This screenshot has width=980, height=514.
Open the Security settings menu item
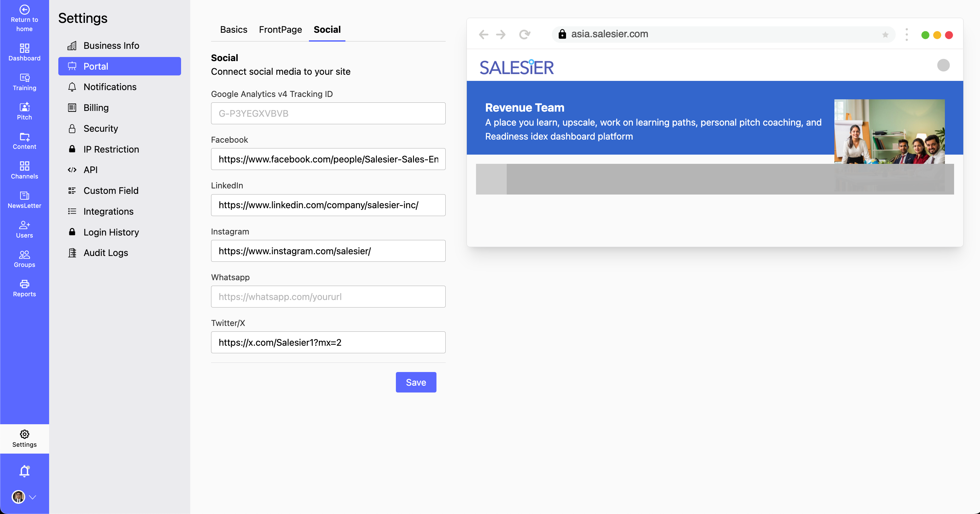101,128
